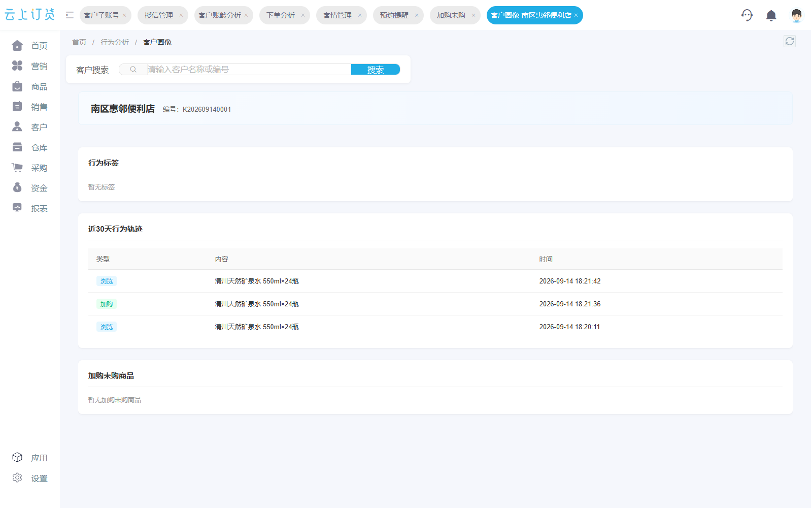Close the 客户子账号 tab
812x508 pixels.
[x=124, y=15]
